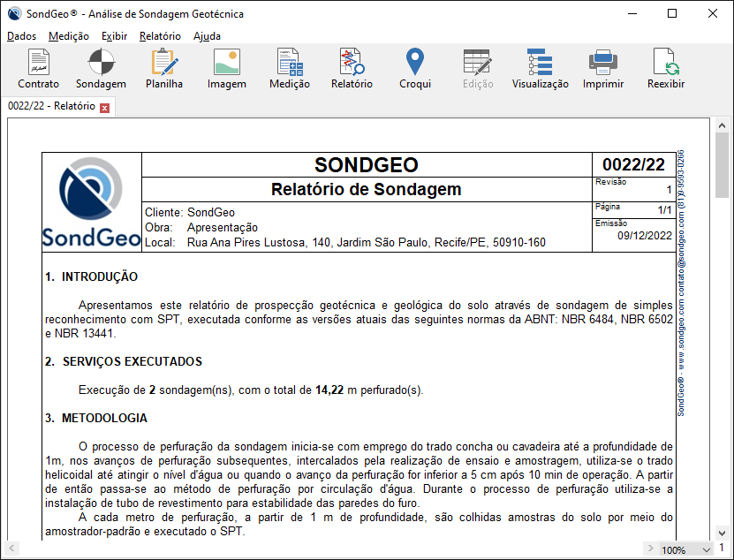Screen dimensions: 734x560
Task: Click the heading 3. METODOLOGIA
Action: pos(96,418)
